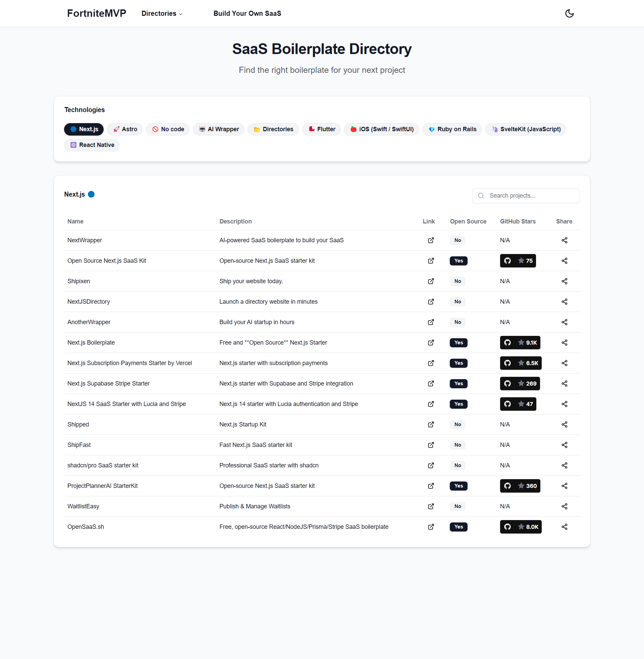Click Yes badge in Next.js Boilerplate row

[459, 343]
